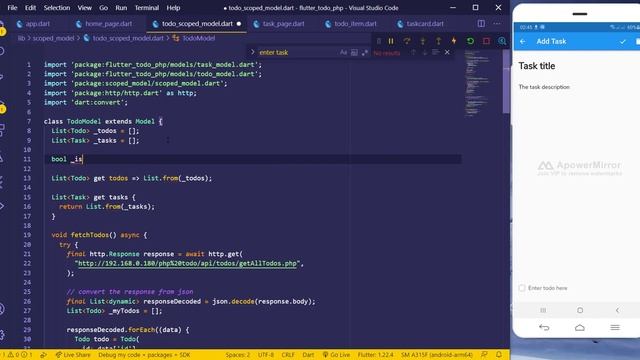The height and width of the screenshot is (360, 640).
Task: Click Go Live in status bar
Action: [336, 355]
